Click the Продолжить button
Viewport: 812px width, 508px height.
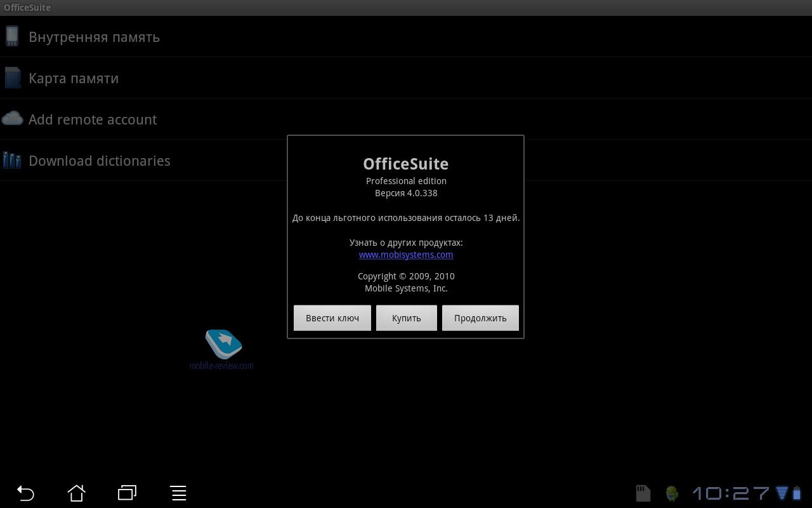click(x=480, y=318)
